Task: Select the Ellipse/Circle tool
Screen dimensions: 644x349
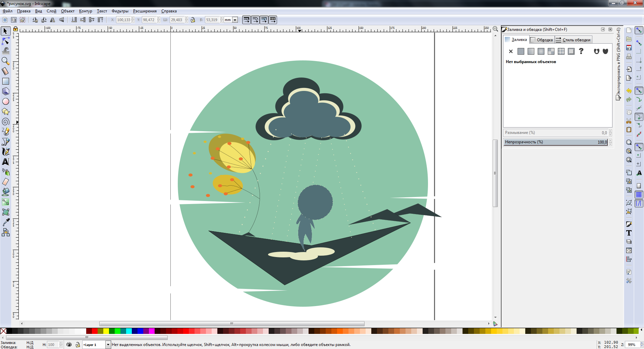Action: 5,101
